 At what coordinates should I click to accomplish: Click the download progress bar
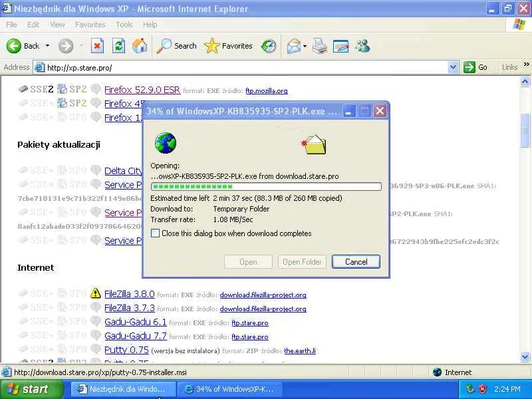pyautogui.click(x=266, y=187)
